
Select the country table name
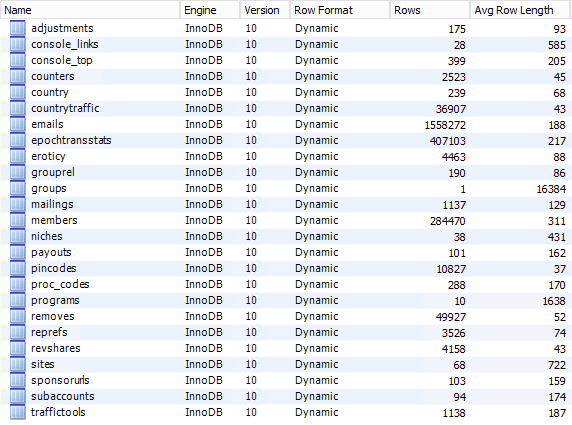point(50,92)
